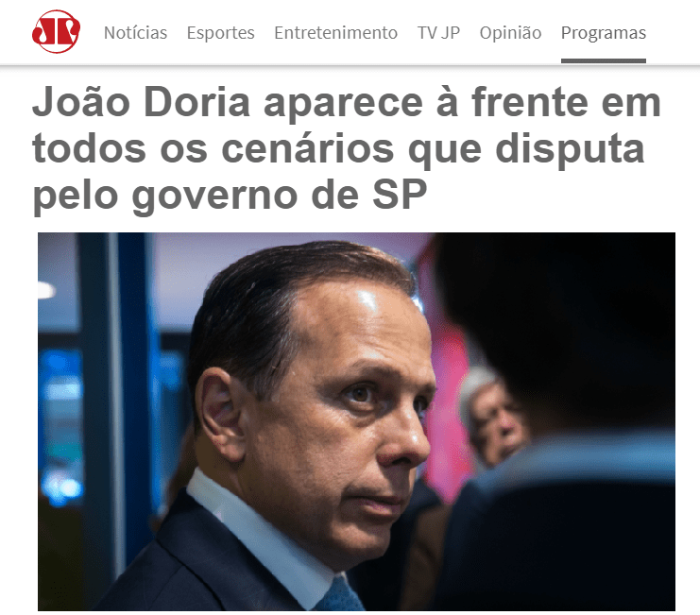Click the 'todos os cenários' headline line
Screen dimensions: 700x615
click(213, 148)
